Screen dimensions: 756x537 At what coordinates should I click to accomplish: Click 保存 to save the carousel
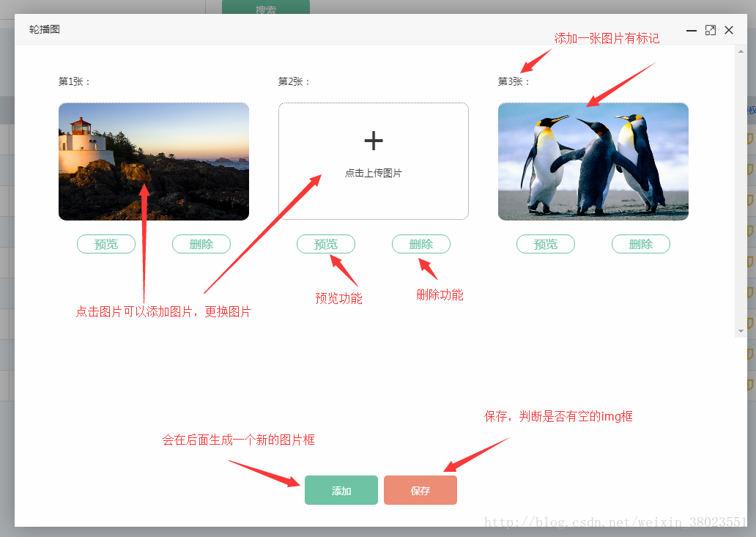click(420, 489)
